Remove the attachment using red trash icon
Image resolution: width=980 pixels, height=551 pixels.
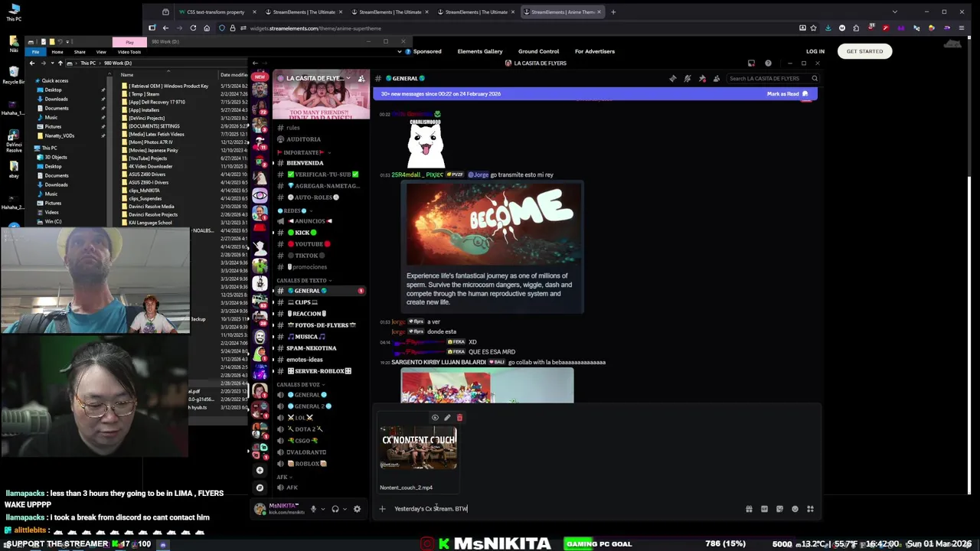(x=459, y=418)
